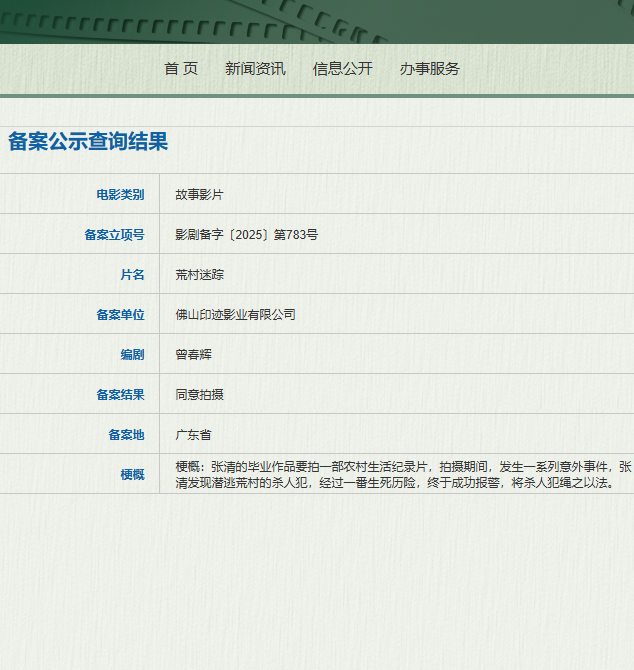Select the 故事影片 value

pyautogui.click(x=200, y=194)
